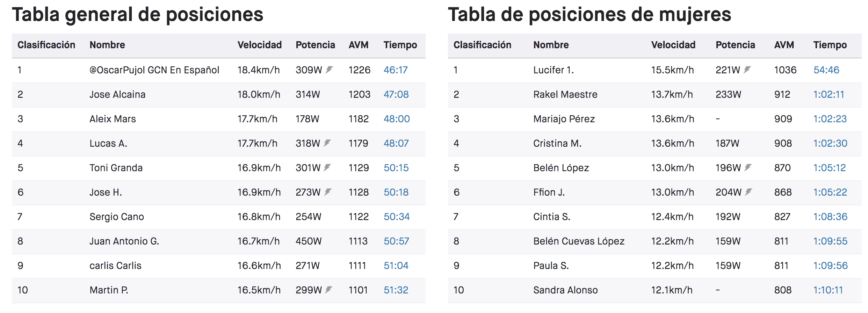Click Potencia header in general table
Viewport: 868px width, 313px height.
pyautogui.click(x=315, y=45)
